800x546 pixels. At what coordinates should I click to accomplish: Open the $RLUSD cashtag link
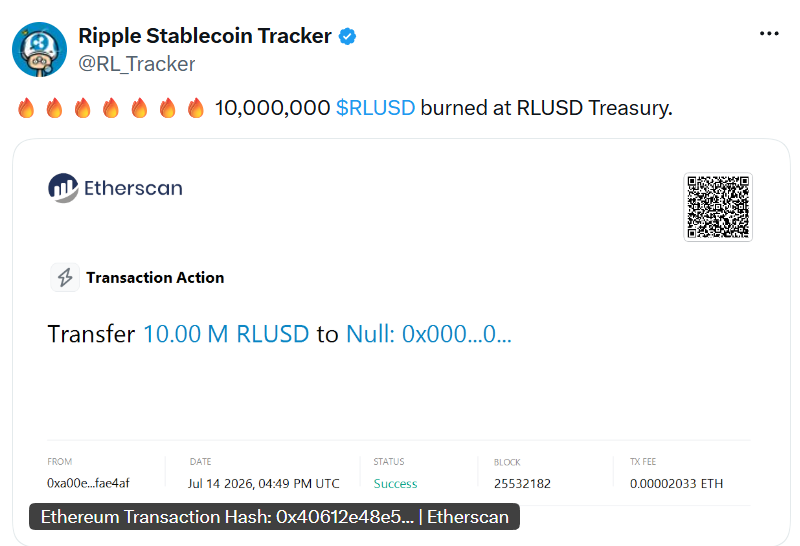pos(376,108)
